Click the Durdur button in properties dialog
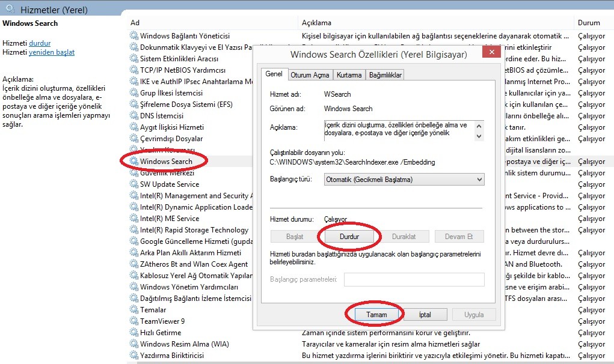The image size is (614, 364). (x=349, y=237)
